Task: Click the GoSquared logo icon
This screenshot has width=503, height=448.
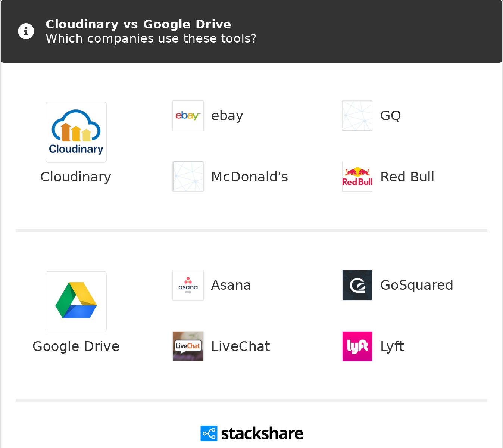Action: [357, 285]
